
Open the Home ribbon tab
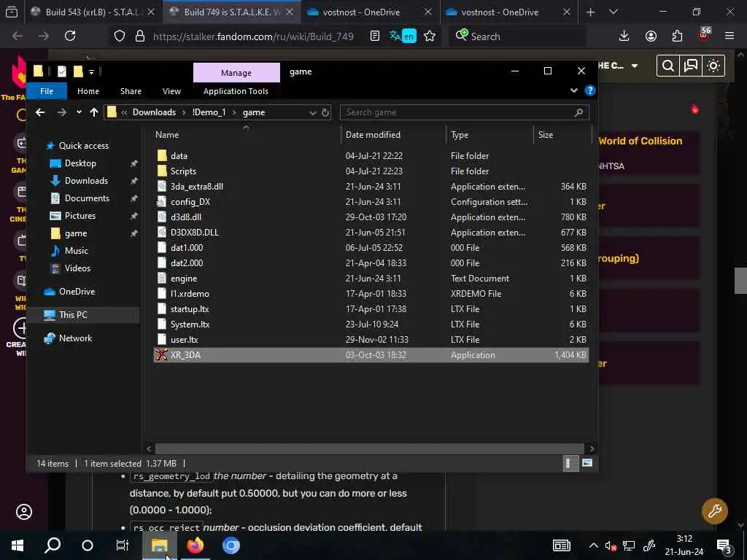pos(88,91)
